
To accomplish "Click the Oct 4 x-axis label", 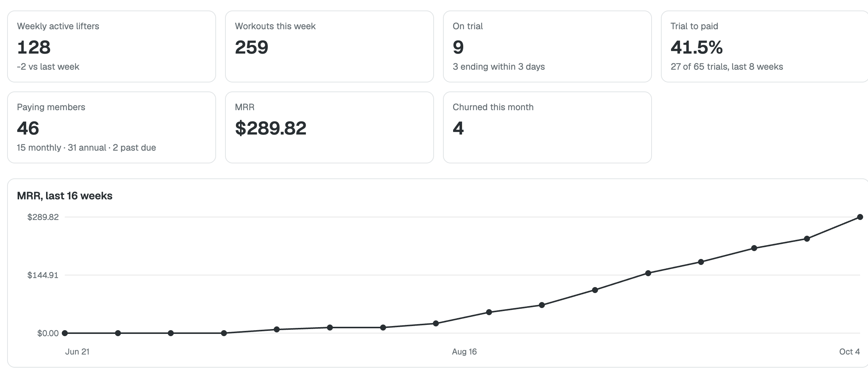I will point(849,352).
